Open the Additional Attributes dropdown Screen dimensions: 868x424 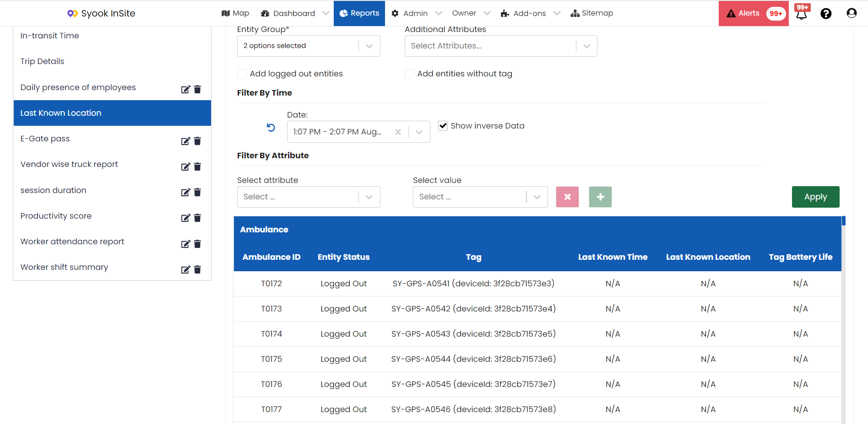tap(501, 46)
